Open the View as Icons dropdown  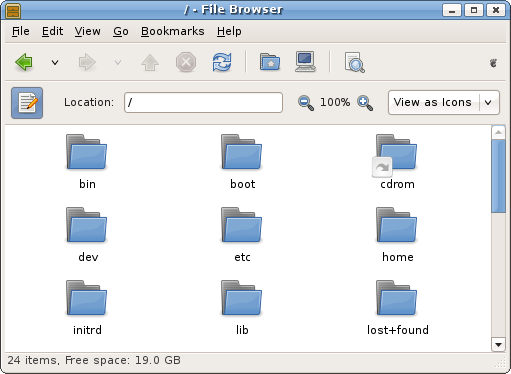click(444, 102)
